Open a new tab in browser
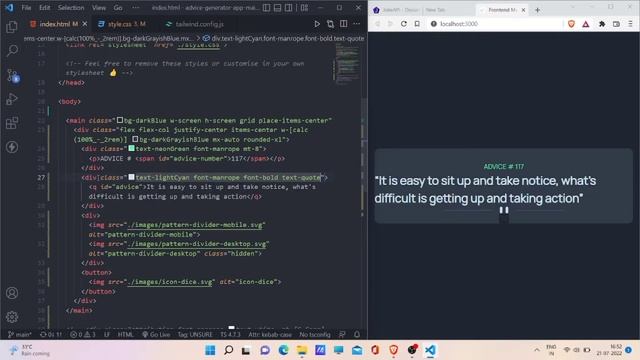The width and height of the screenshot is (640, 360). [x=538, y=10]
